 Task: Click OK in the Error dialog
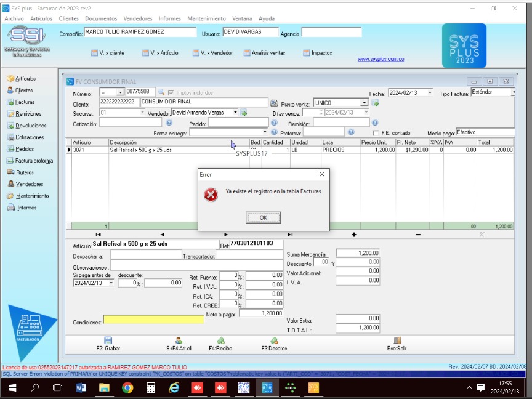point(264,218)
